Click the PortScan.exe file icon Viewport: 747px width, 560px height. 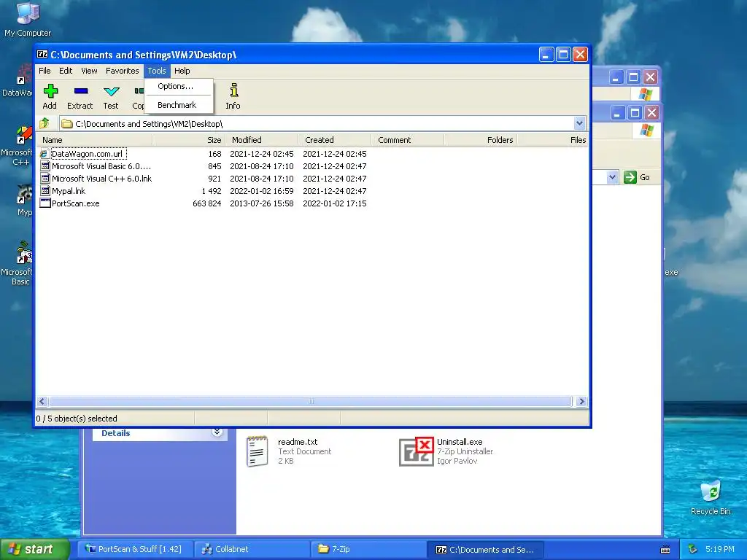[x=44, y=203]
